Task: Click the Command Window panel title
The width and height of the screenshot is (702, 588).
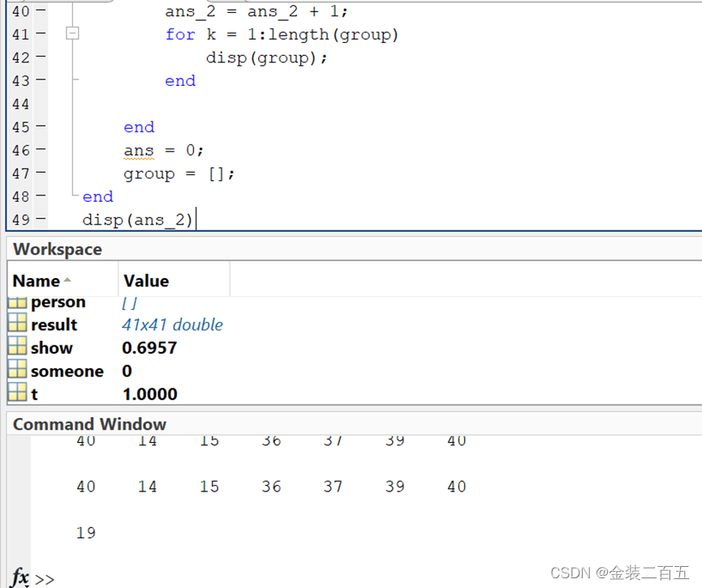Action: point(89,424)
